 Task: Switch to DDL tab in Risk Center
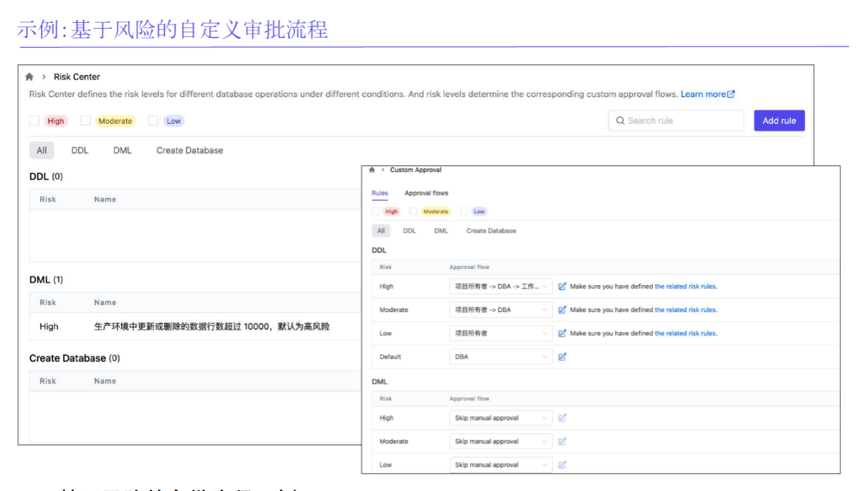coord(79,150)
